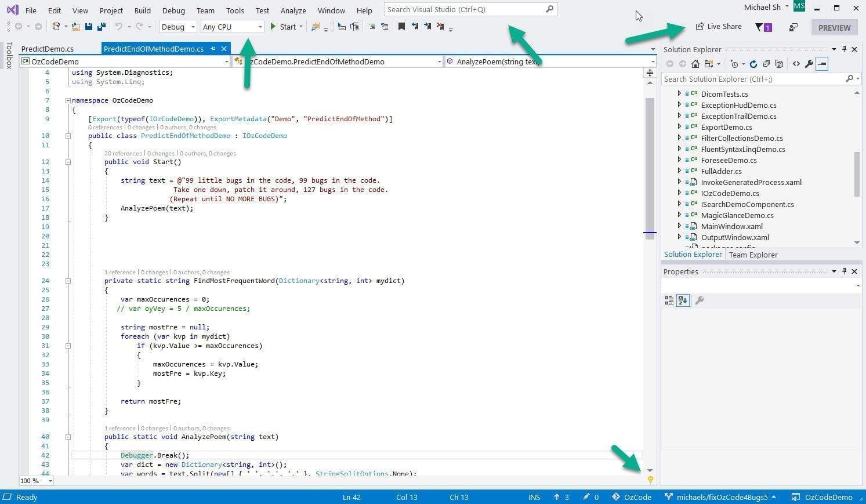Open the Debug configuration dropdown
The height and width of the screenshot is (504, 866).
[177, 26]
